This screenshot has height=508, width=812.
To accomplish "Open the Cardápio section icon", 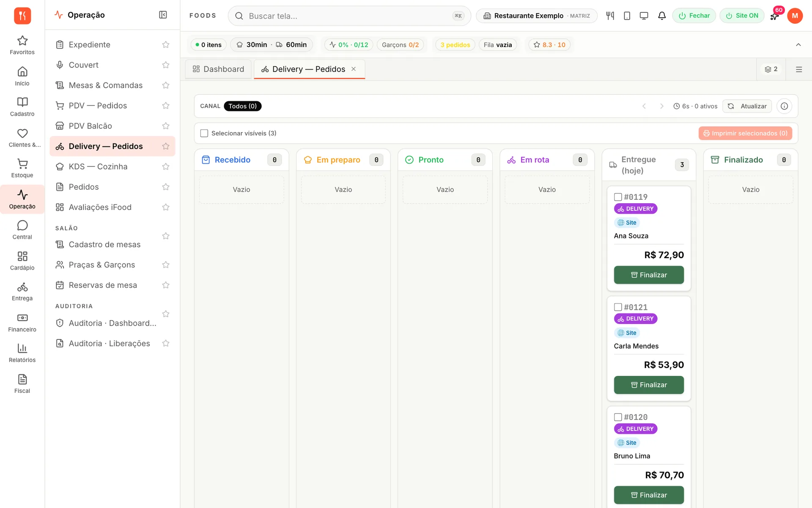I will tap(22, 261).
